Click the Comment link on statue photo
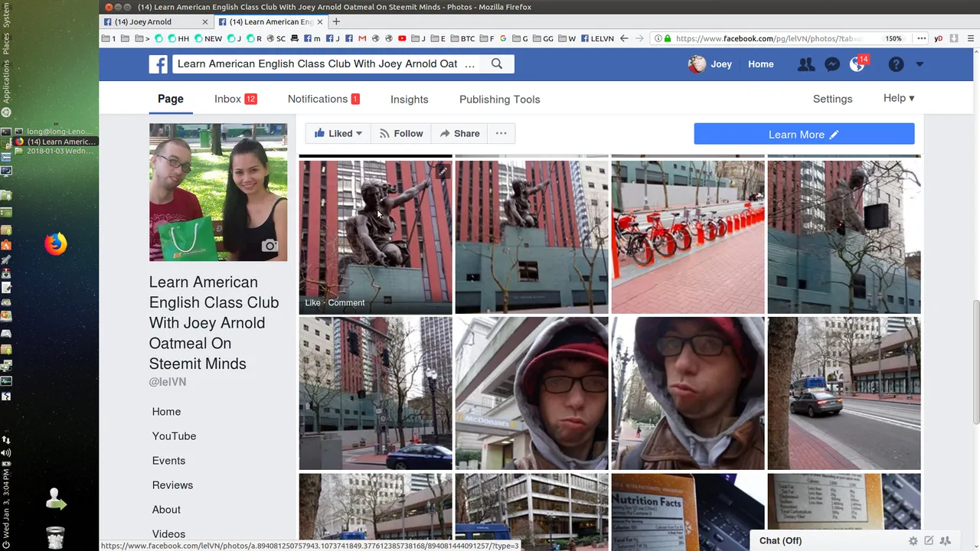This screenshot has height=551, width=980. 346,303
